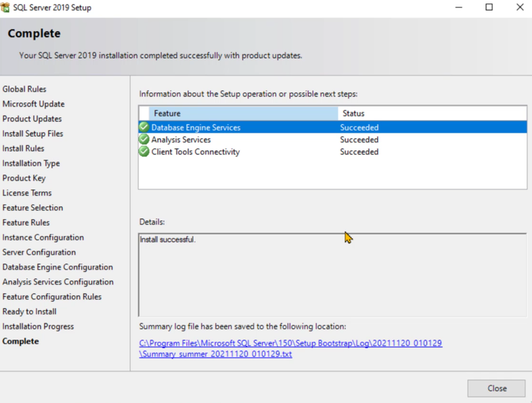
Task: Click Feature Selection step in sidebar
Action: 33,208
